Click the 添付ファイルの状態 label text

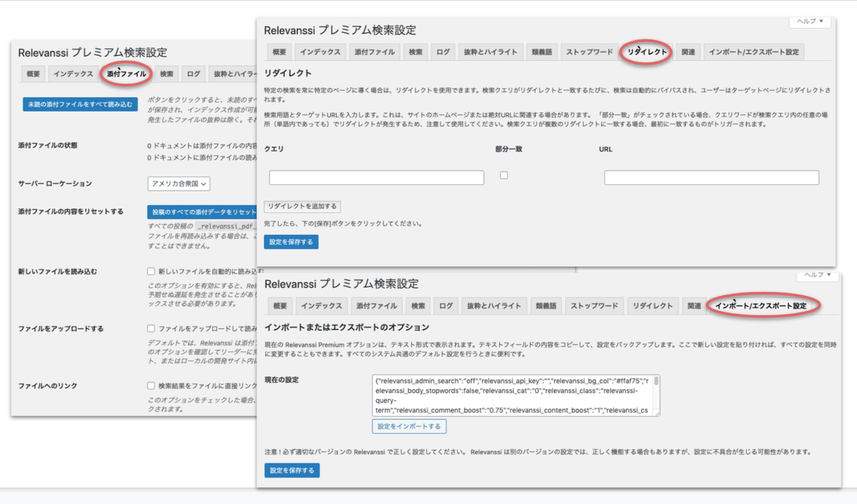(48, 145)
